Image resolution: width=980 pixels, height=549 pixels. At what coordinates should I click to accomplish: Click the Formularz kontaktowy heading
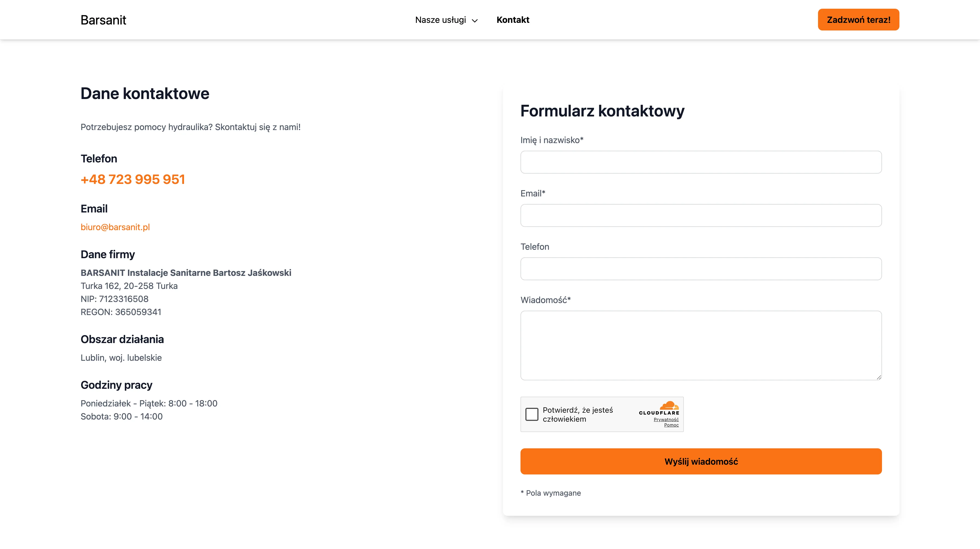[x=602, y=111]
